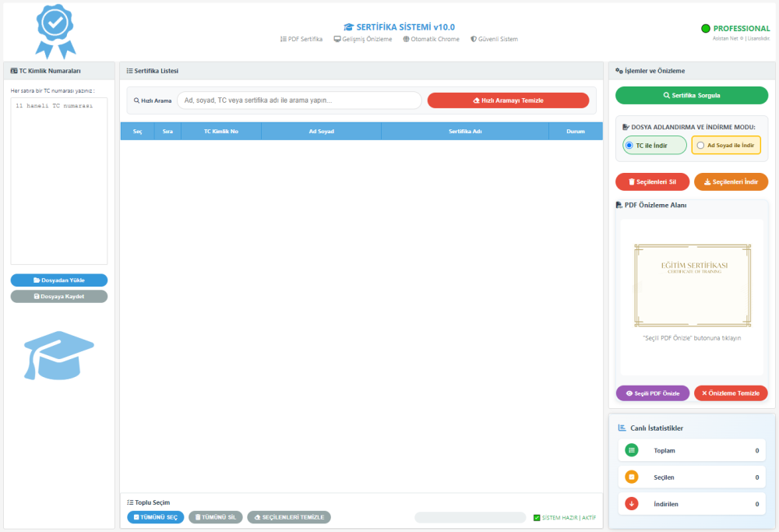Click the Canlı İstatistikler chart icon
Viewport: 779px width, 532px height.
click(622, 428)
